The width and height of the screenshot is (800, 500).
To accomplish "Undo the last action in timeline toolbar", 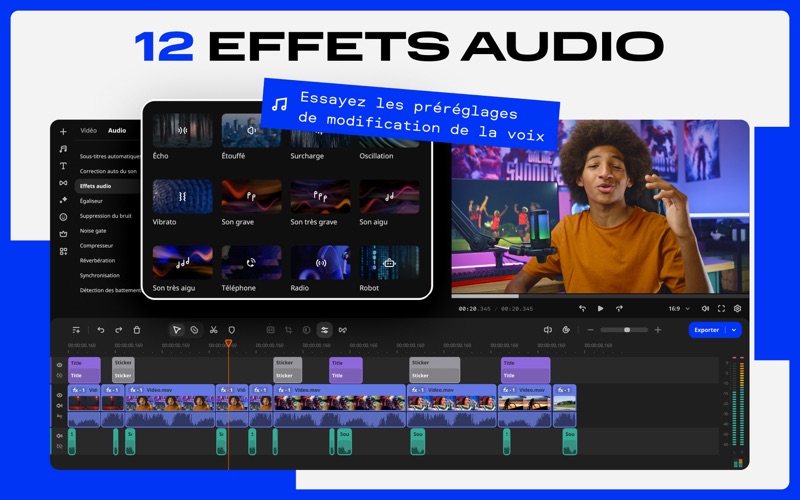I will pyautogui.click(x=101, y=330).
